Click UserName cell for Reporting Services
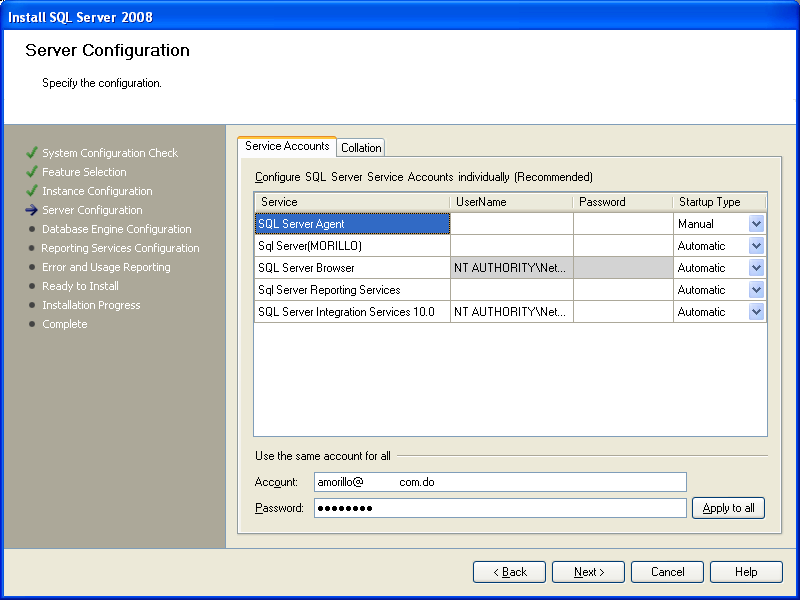Screen dimensions: 800x600 512,290
